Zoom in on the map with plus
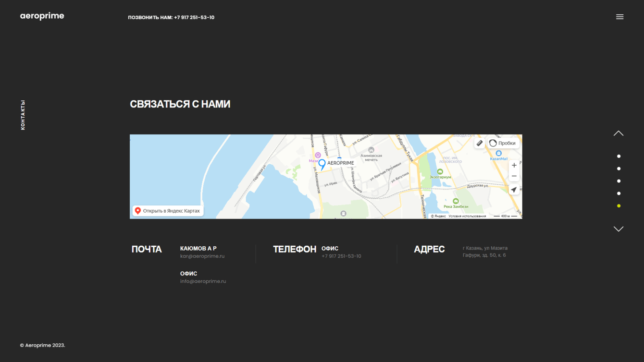The image size is (644, 362). click(x=514, y=165)
